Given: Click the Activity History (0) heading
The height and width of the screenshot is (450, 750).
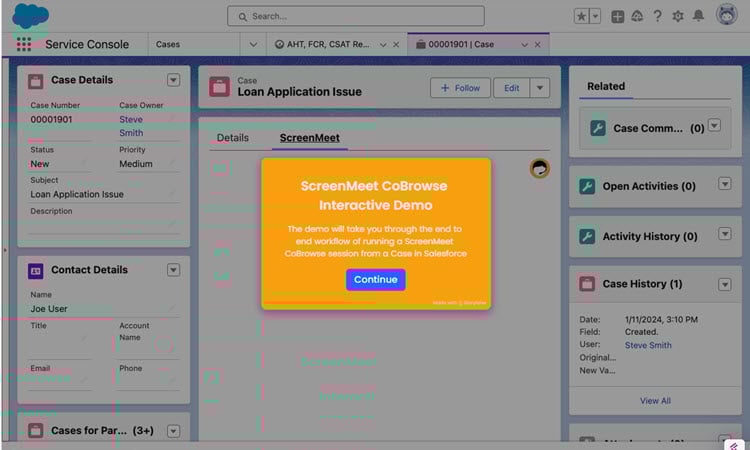Looking at the screenshot, I should tap(650, 236).
